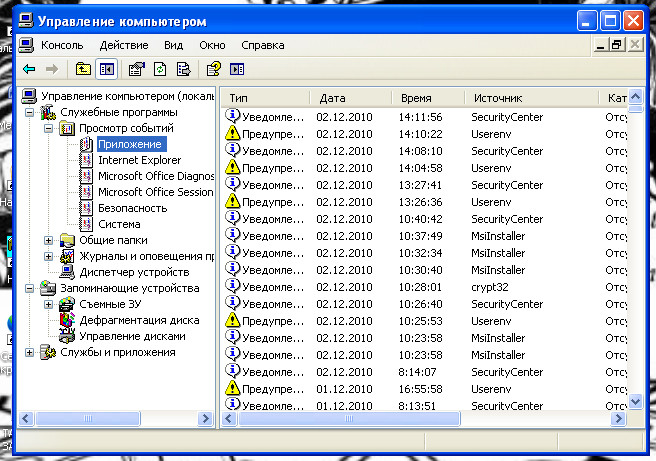Collapse the Служебные программы node

pos(29,113)
